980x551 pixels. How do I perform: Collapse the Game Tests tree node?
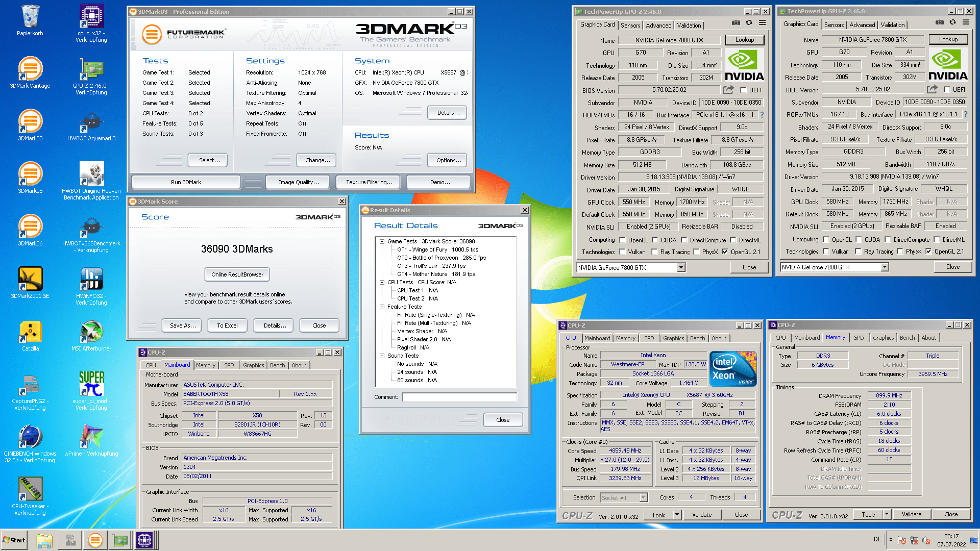(382, 241)
